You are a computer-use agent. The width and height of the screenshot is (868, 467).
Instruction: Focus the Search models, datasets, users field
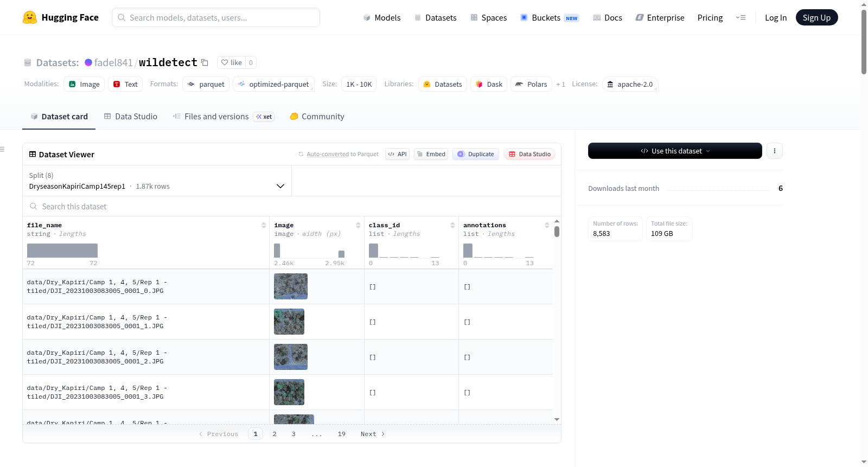(x=216, y=17)
